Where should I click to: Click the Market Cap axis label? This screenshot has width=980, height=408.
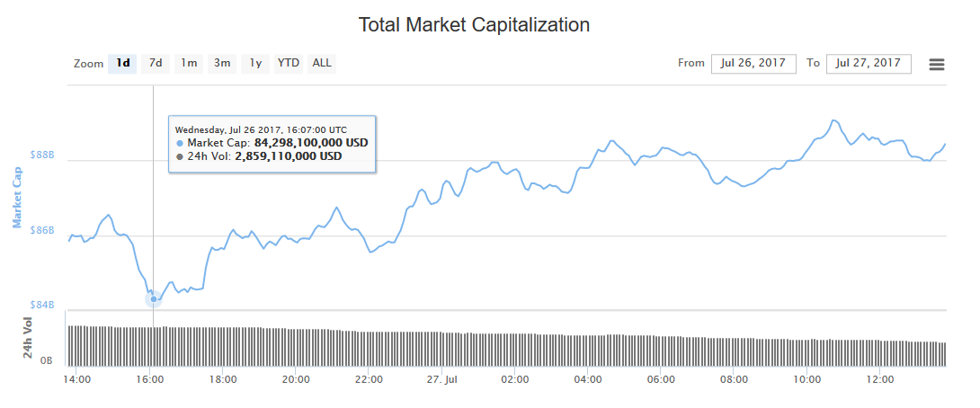(x=17, y=197)
